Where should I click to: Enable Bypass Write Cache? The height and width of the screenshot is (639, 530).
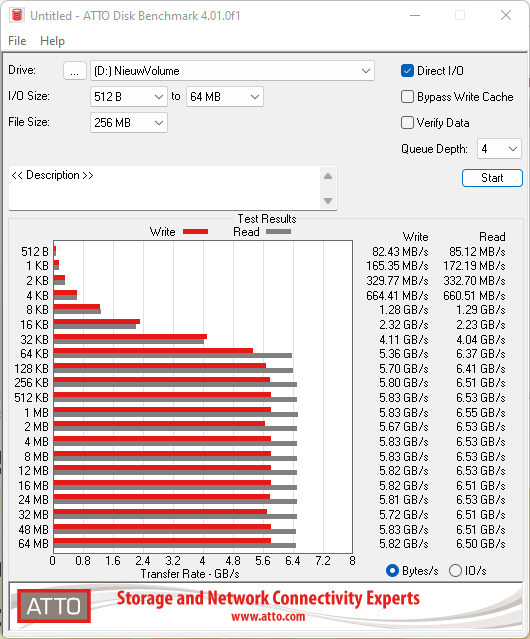click(x=407, y=97)
